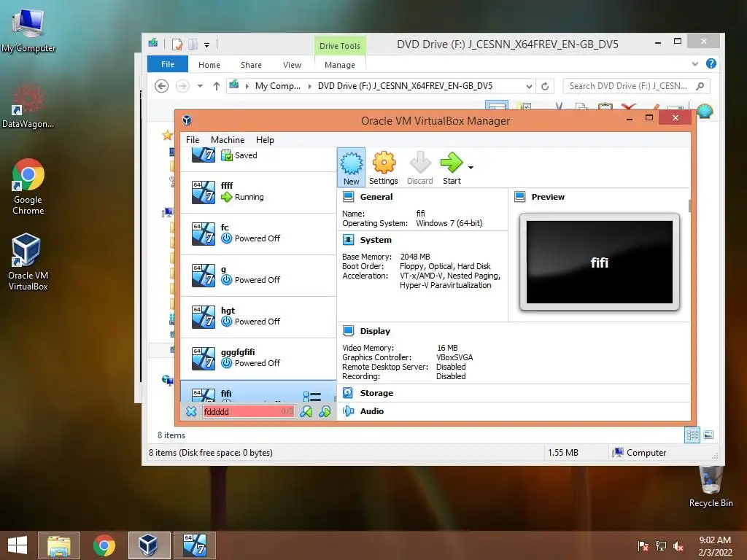Click the Google Chrome desktop shortcut

[28, 187]
